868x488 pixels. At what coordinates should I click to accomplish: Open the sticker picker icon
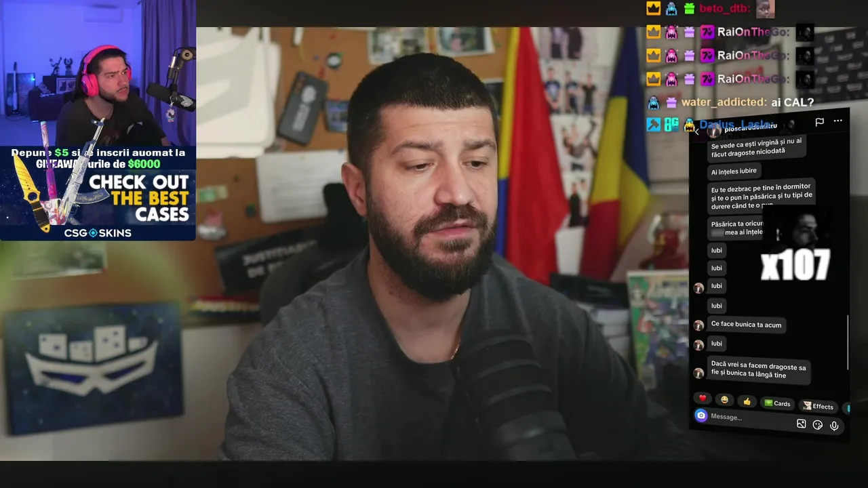pos(818,425)
